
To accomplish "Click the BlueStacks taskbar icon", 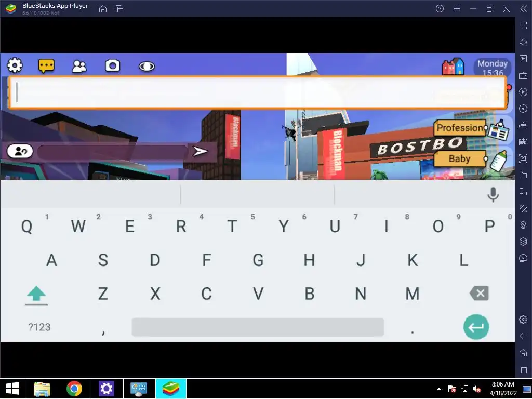I will coord(170,389).
